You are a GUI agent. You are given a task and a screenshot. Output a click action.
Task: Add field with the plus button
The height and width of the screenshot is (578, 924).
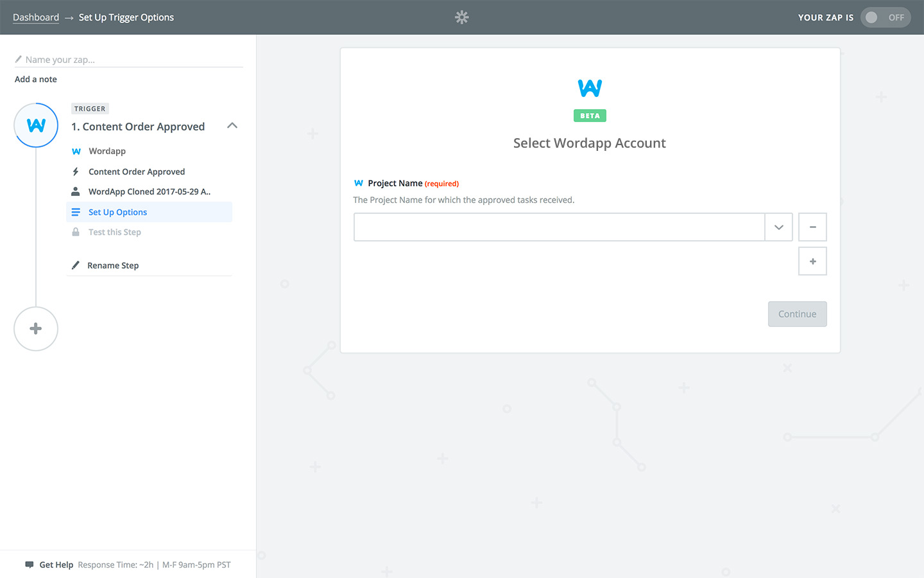tap(812, 261)
